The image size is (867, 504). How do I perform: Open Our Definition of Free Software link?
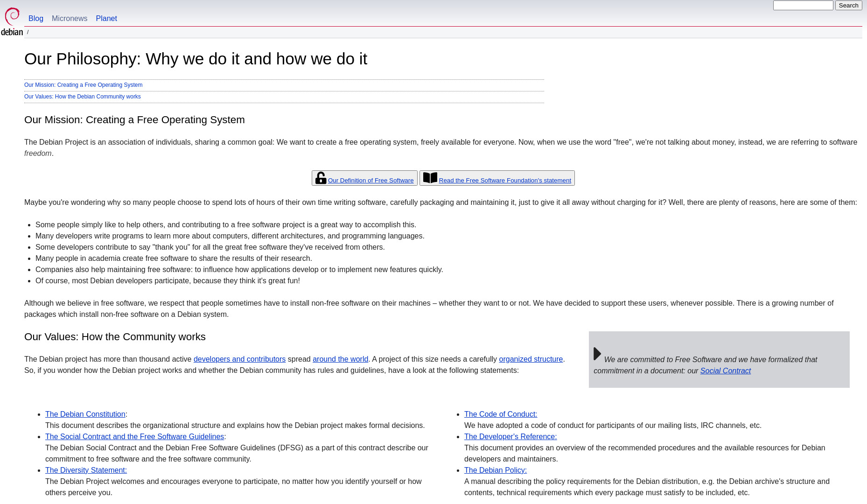pyautogui.click(x=371, y=181)
